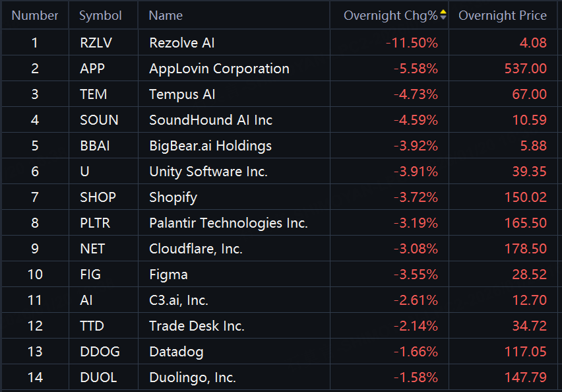Screen dimensions: 562x392
Task: Select Duolingo, Inc. in the list
Action: coord(192,377)
